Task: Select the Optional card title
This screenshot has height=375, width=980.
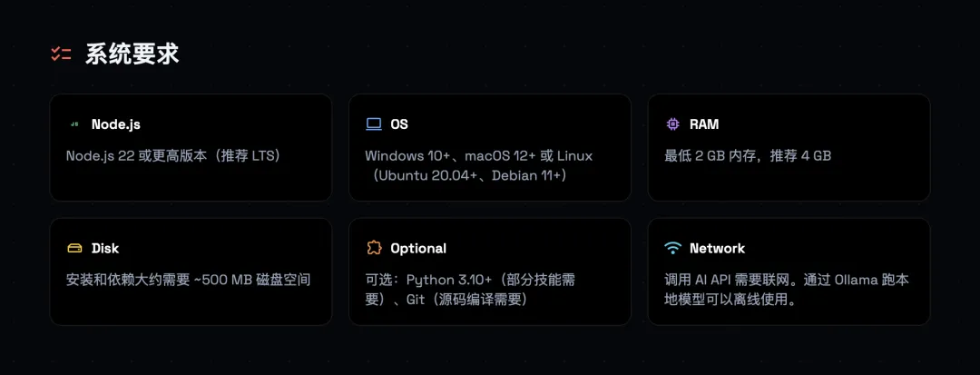Action: tap(418, 248)
